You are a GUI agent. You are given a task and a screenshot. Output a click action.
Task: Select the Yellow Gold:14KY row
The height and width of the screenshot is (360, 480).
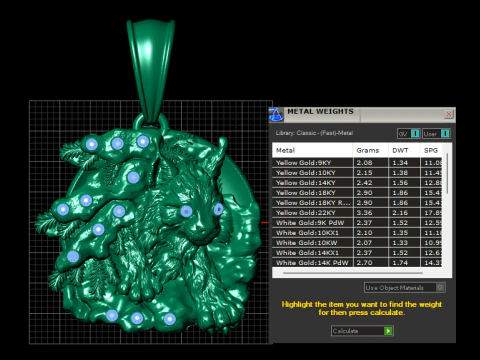(x=357, y=183)
